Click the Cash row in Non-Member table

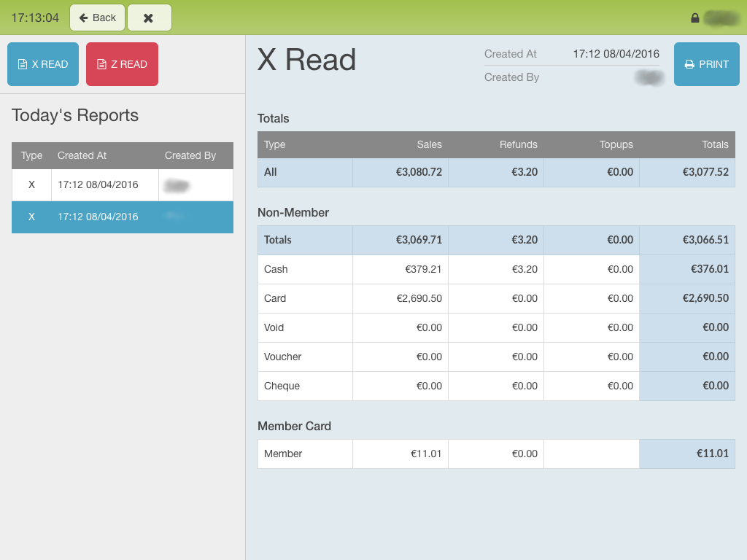[276, 269]
